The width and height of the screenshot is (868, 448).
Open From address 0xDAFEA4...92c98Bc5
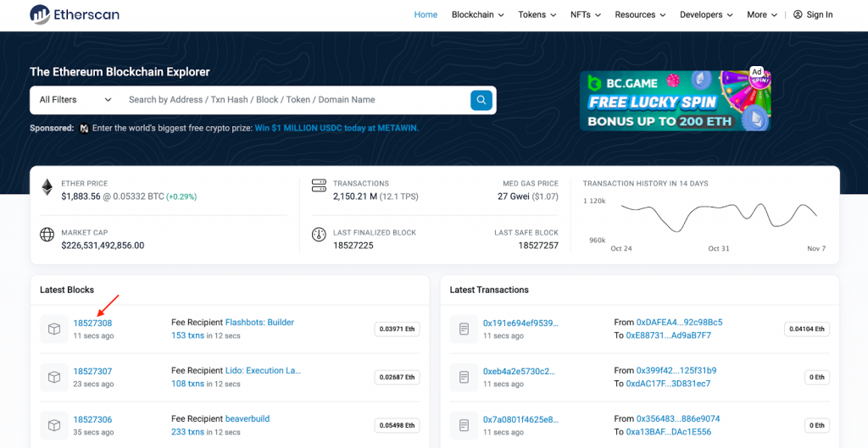point(679,323)
